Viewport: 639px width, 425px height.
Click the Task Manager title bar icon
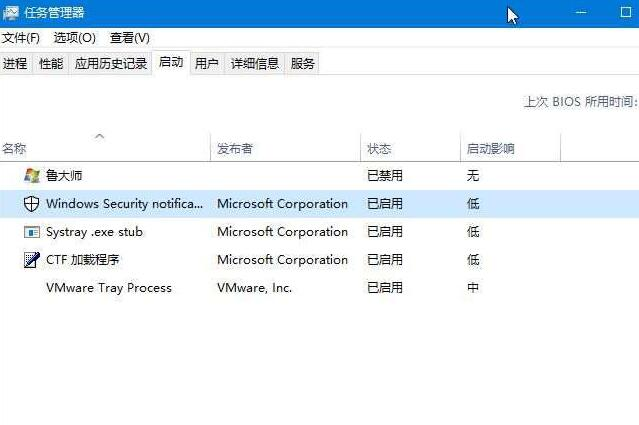[x=10, y=13]
